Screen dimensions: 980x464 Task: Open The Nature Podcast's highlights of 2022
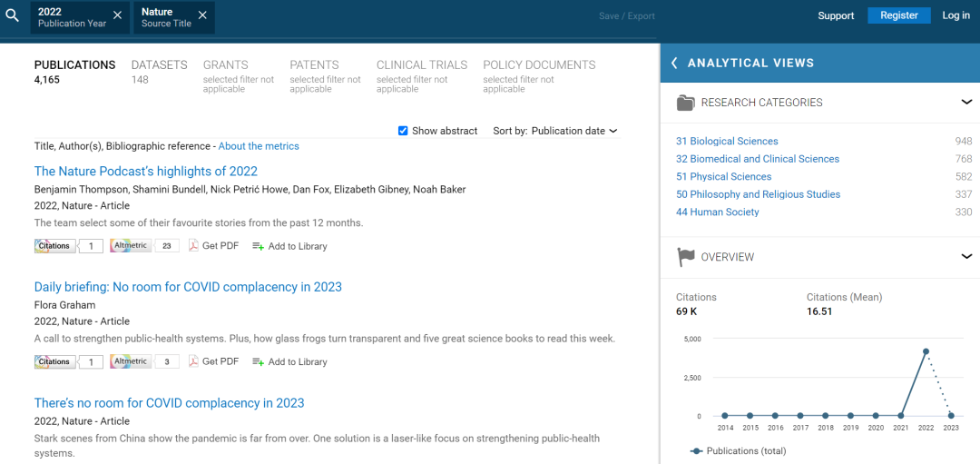click(145, 172)
